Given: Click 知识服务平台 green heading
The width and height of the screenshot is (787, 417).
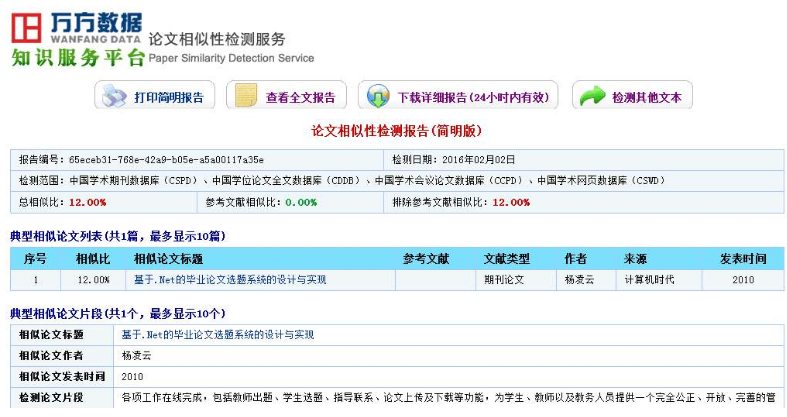Looking at the screenshot, I should click(x=78, y=58).
